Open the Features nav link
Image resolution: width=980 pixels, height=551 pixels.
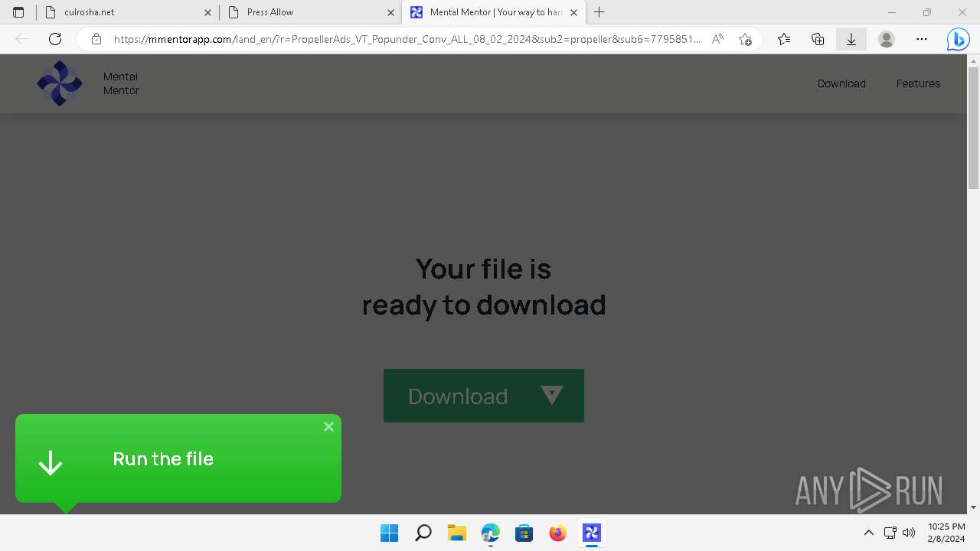point(918,83)
